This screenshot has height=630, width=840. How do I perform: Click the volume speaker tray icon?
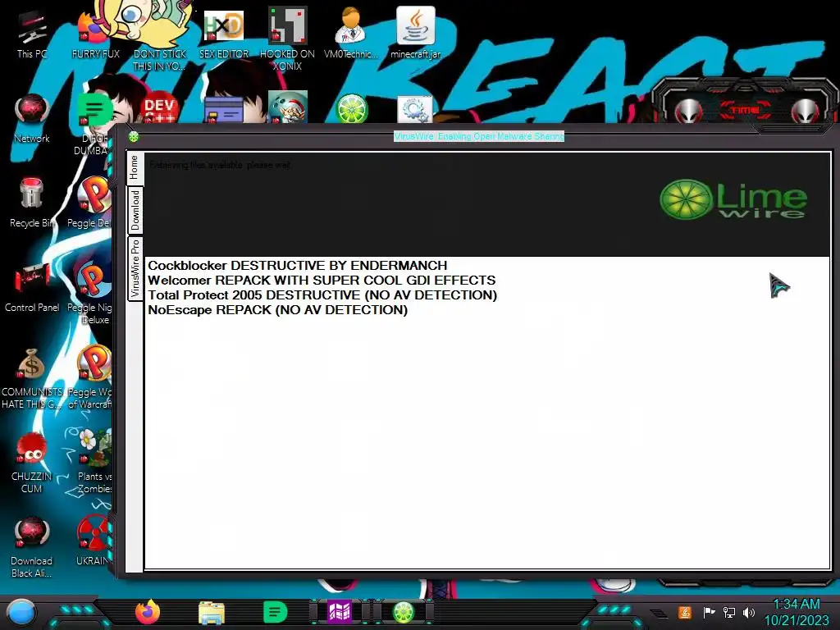pos(749,612)
